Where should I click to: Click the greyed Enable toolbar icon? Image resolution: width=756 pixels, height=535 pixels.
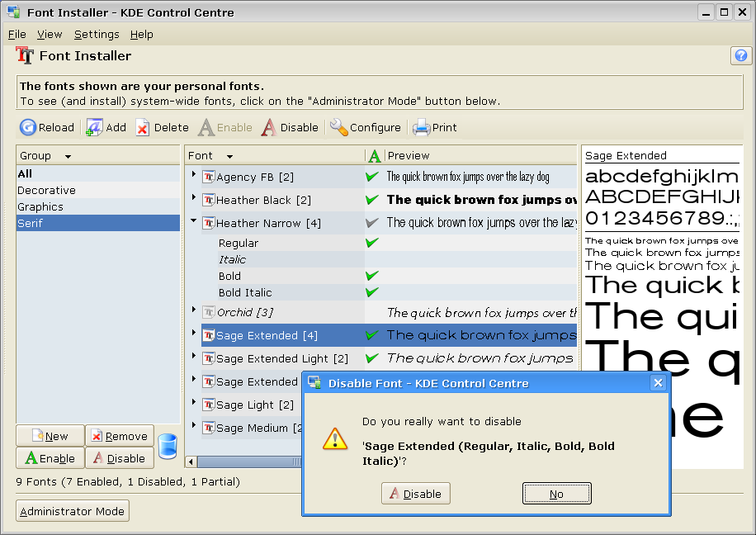coord(206,128)
